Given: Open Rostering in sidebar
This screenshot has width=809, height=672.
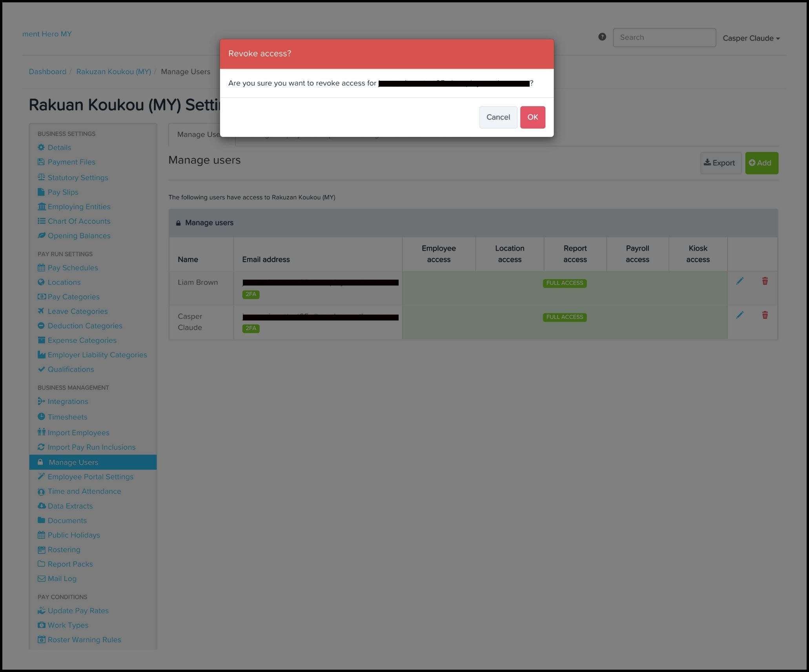Looking at the screenshot, I should click(x=64, y=550).
